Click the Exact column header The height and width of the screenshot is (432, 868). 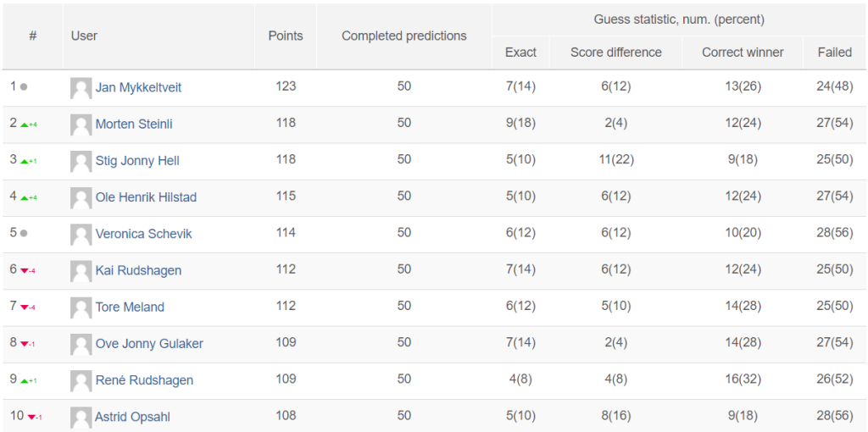[521, 52]
